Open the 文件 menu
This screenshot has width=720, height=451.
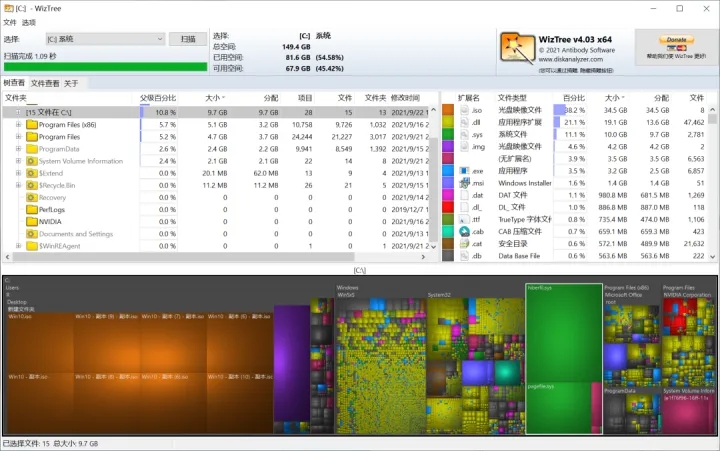click(x=10, y=23)
